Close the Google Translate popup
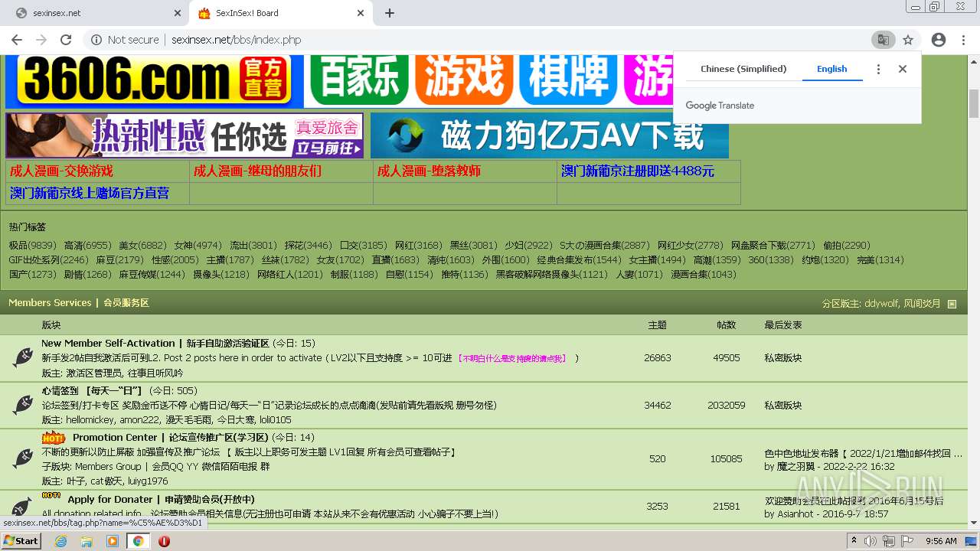980x551 pixels. click(x=903, y=69)
